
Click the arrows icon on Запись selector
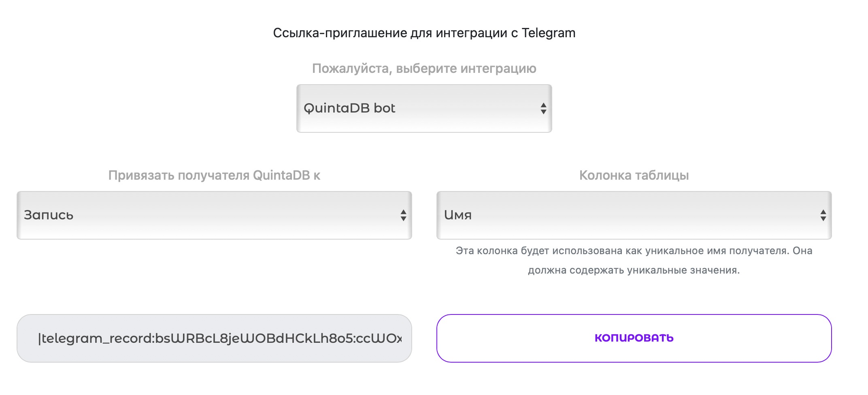pos(403,215)
